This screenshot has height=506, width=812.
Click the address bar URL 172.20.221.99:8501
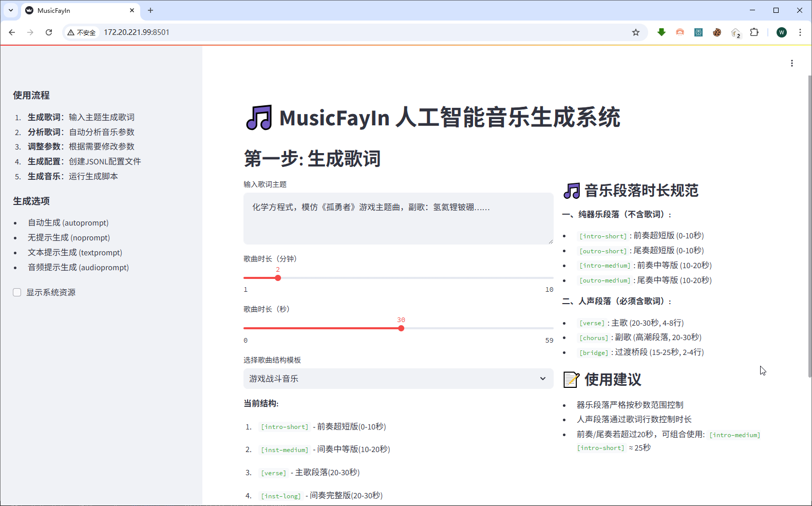click(137, 32)
